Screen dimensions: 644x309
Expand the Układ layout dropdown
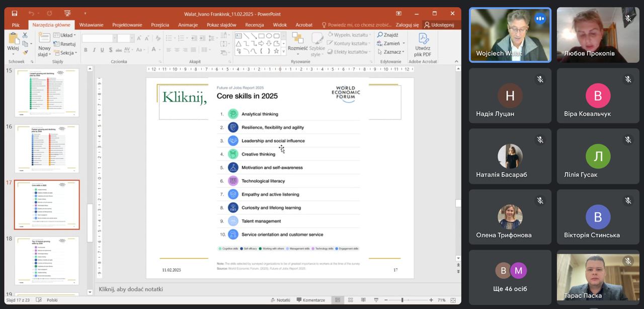point(65,35)
